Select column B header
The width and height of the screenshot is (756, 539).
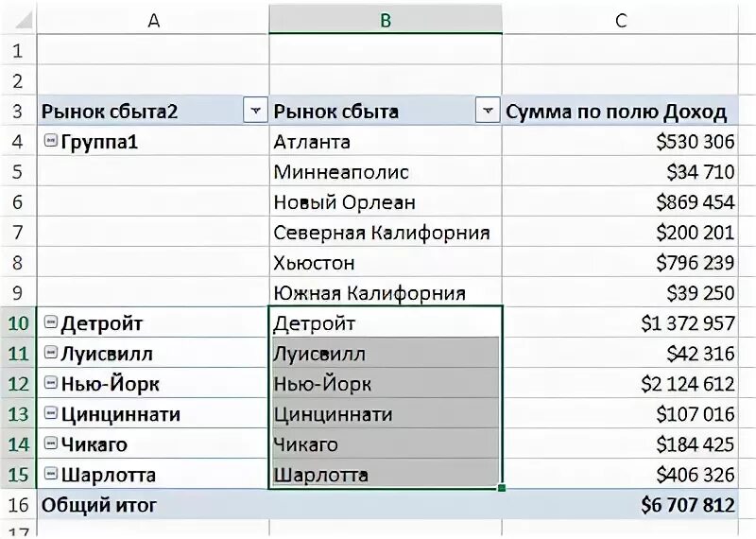[385, 20]
